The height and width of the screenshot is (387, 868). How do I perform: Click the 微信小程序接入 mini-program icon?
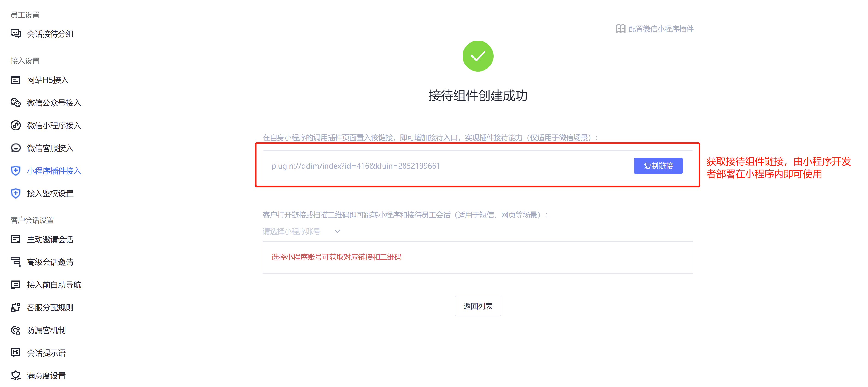click(x=16, y=125)
